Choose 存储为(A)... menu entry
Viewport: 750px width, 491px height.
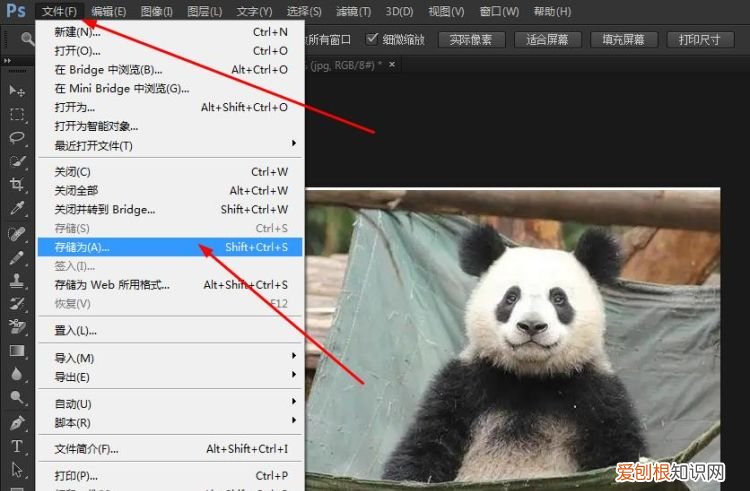click(170, 247)
